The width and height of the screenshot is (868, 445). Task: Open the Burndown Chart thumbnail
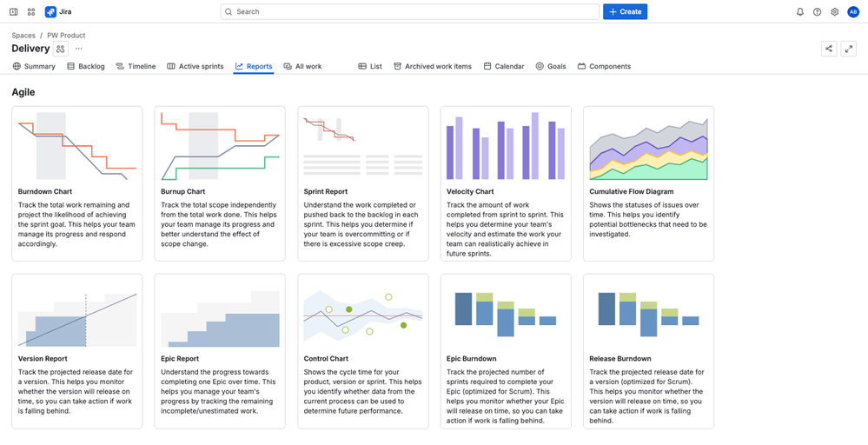(77, 146)
